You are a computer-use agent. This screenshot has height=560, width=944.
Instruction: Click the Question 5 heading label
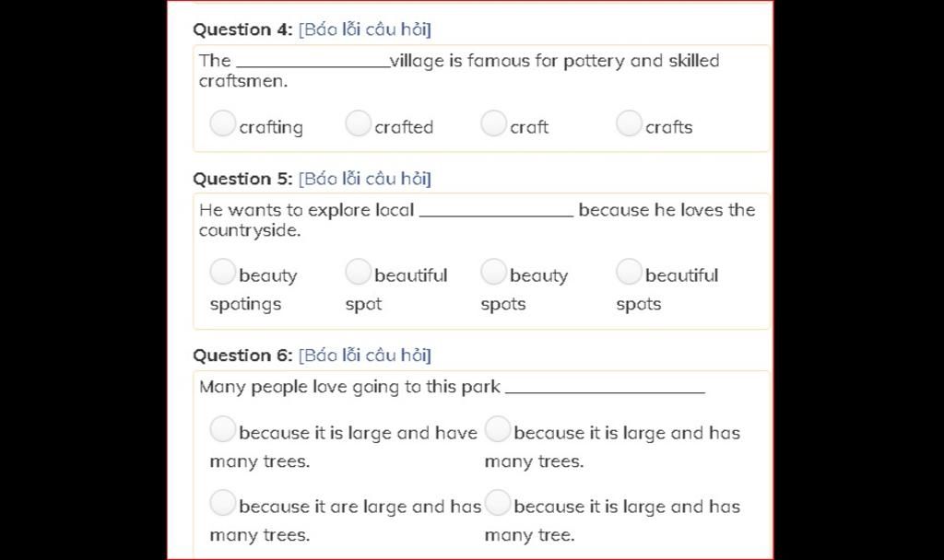pos(242,179)
